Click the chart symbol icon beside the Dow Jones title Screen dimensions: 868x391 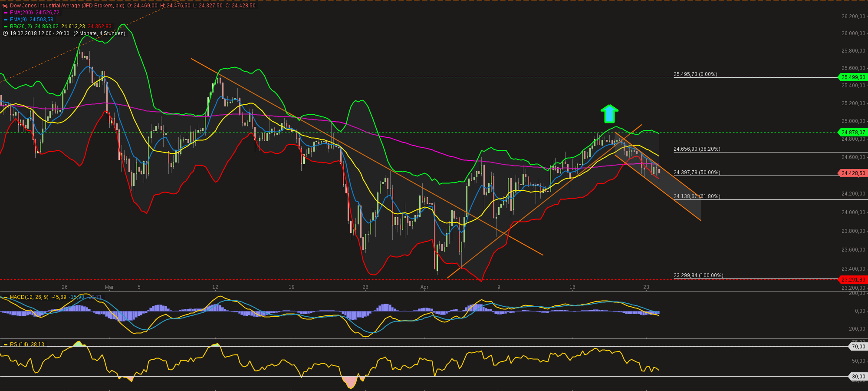click(x=5, y=6)
